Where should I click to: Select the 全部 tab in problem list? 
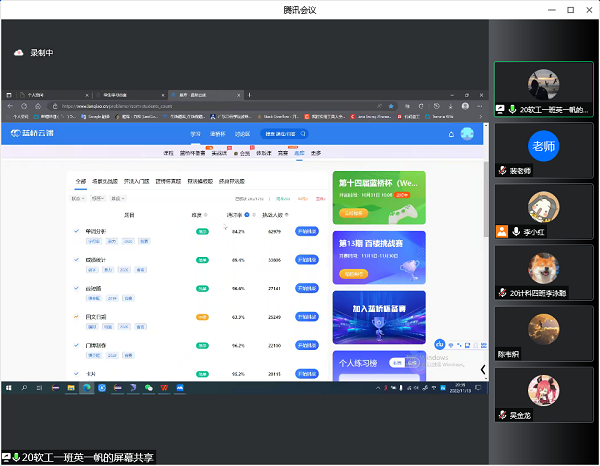click(x=80, y=182)
